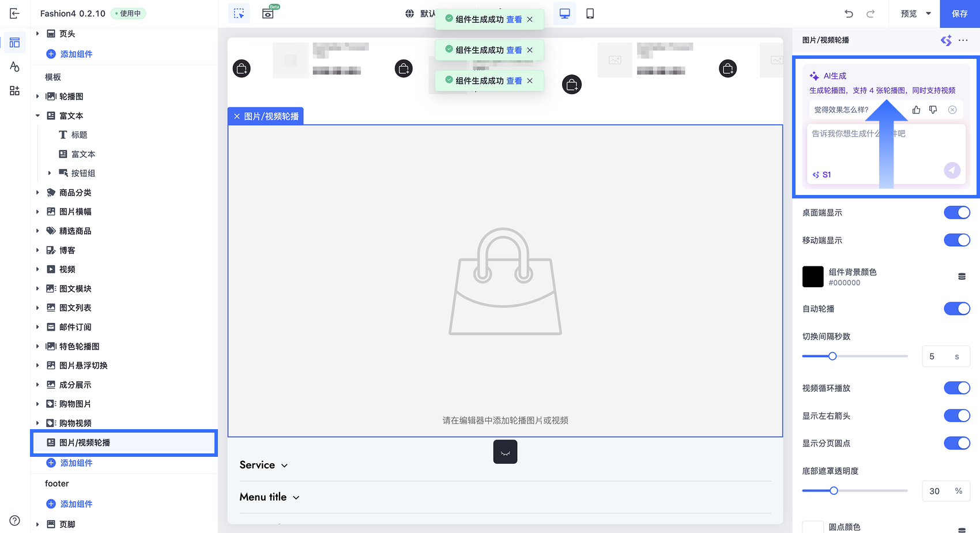Image resolution: width=980 pixels, height=533 pixels.
Task: Open the 组件背景颜色 black swatch
Action: coord(813,277)
